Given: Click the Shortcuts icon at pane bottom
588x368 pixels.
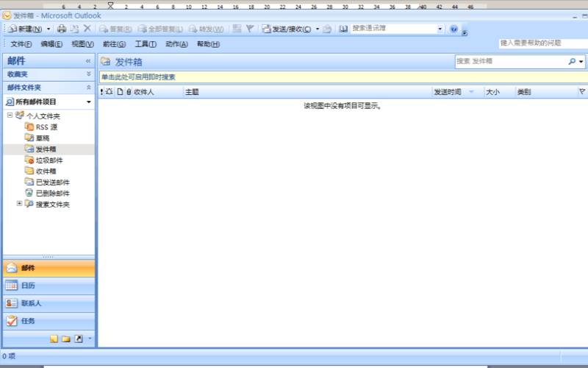Looking at the screenshot, I should (x=79, y=339).
